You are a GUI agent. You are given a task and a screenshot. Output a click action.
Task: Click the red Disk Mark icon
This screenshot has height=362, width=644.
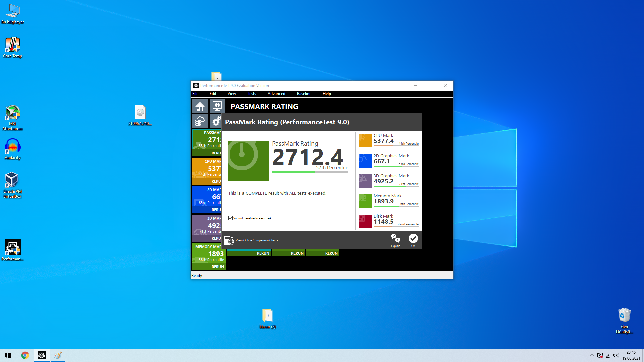pos(365,221)
